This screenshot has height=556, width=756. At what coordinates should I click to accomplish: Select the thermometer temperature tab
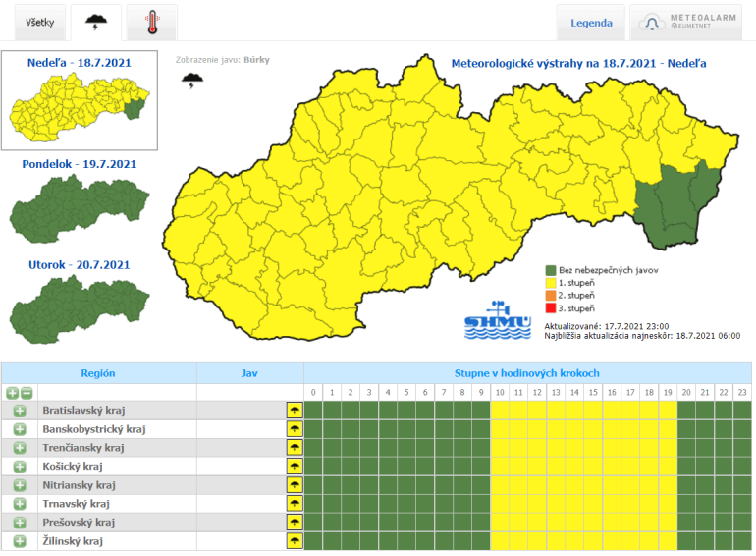(x=152, y=23)
